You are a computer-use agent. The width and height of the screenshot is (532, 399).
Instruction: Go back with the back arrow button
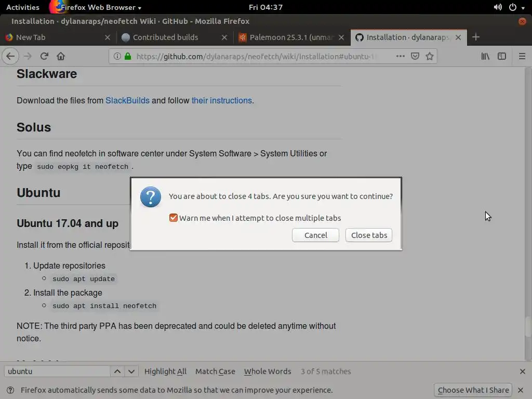pyautogui.click(x=10, y=56)
